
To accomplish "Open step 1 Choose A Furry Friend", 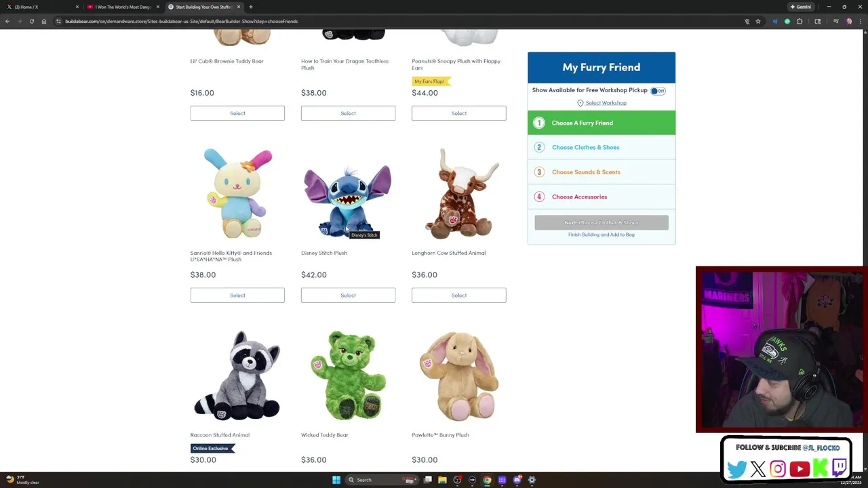I will (x=601, y=123).
